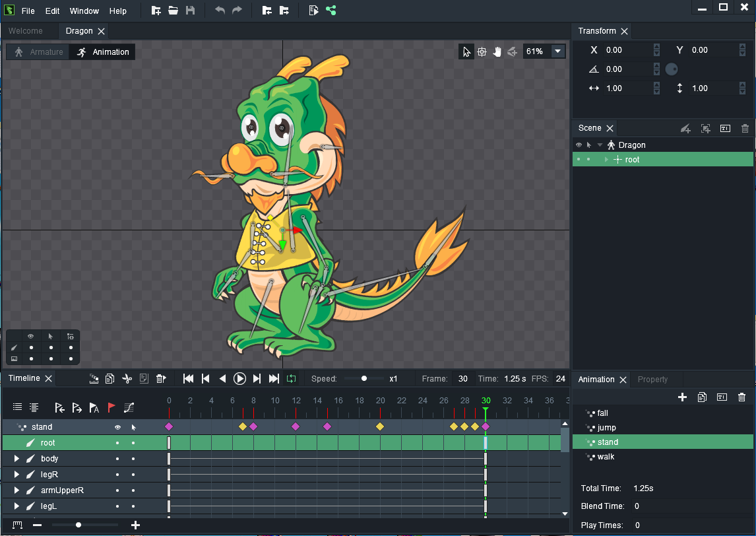Jump to the first frame
Screen dimensions: 756x536
pos(188,378)
